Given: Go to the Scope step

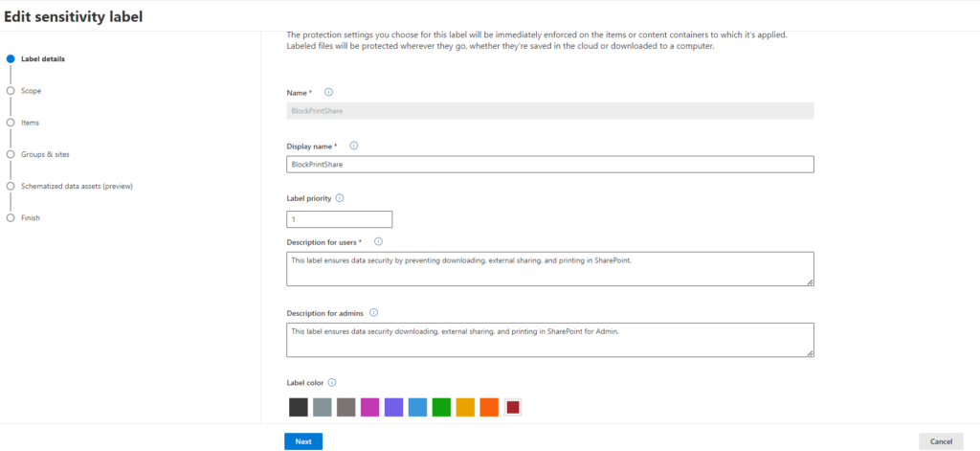Looking at the screenshot, I should tap(31, 90).
